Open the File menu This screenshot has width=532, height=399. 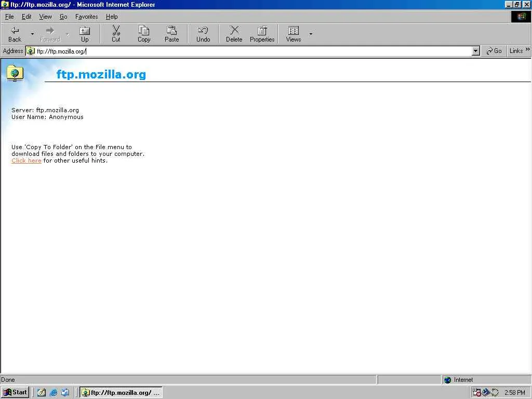pyautogui.click(x=9, y=17)
